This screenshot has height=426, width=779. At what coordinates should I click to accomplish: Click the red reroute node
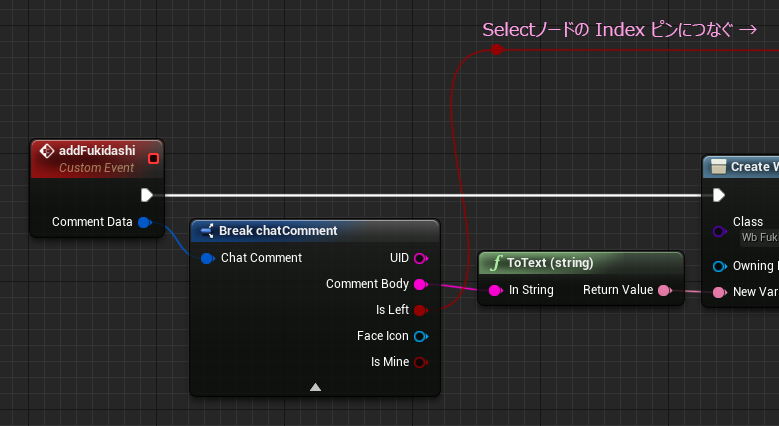pos(496,49)
